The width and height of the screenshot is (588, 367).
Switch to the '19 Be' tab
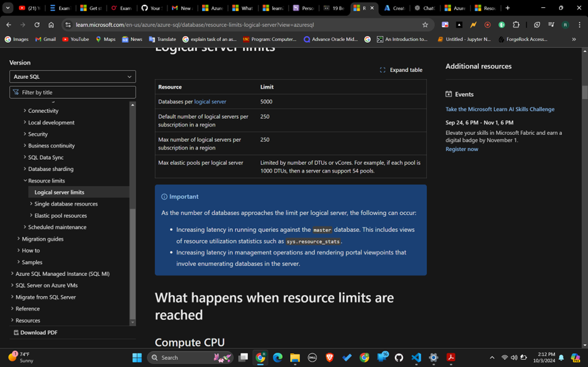coord(334,8)
